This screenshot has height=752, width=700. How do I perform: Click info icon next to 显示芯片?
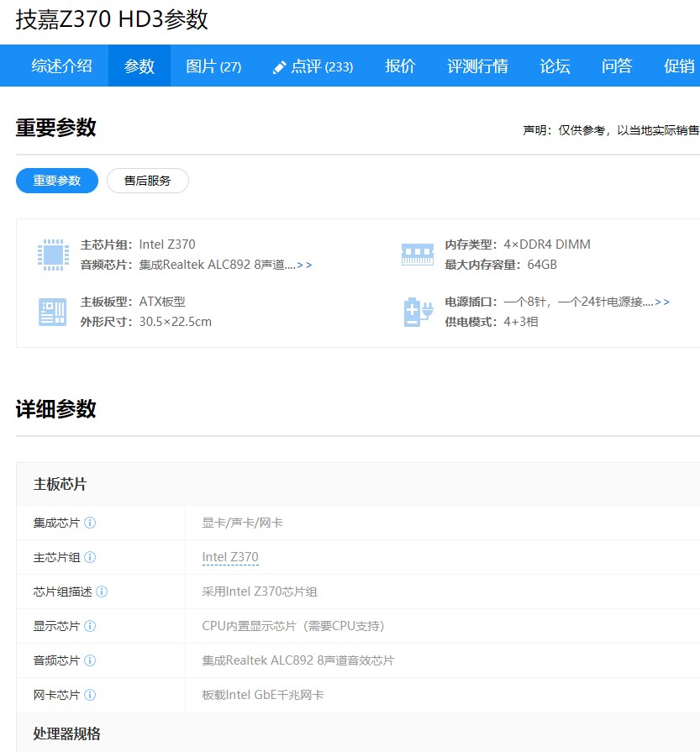(90, 626)
